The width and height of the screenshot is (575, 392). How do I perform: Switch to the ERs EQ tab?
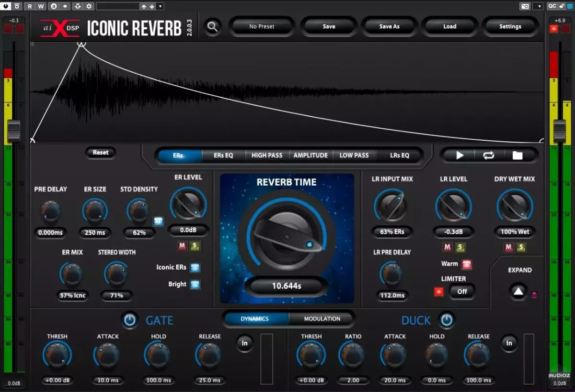223,155
